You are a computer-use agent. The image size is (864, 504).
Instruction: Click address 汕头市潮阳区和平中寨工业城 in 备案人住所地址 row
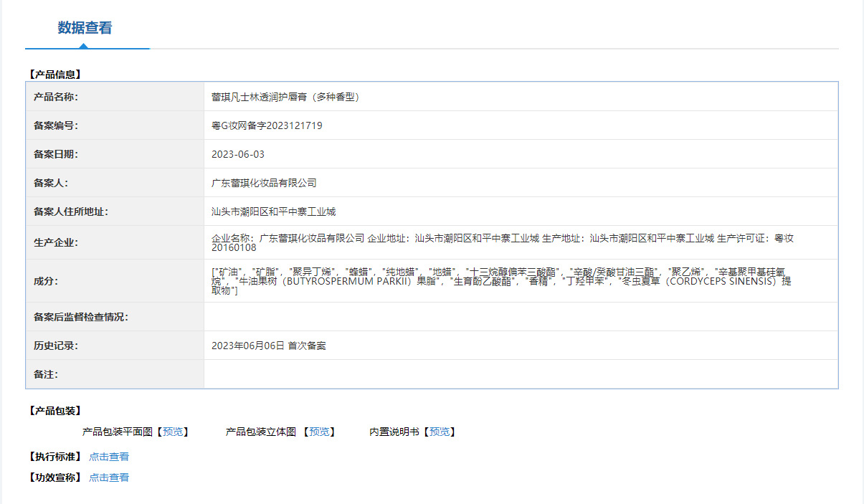click(x=273, y=211)
